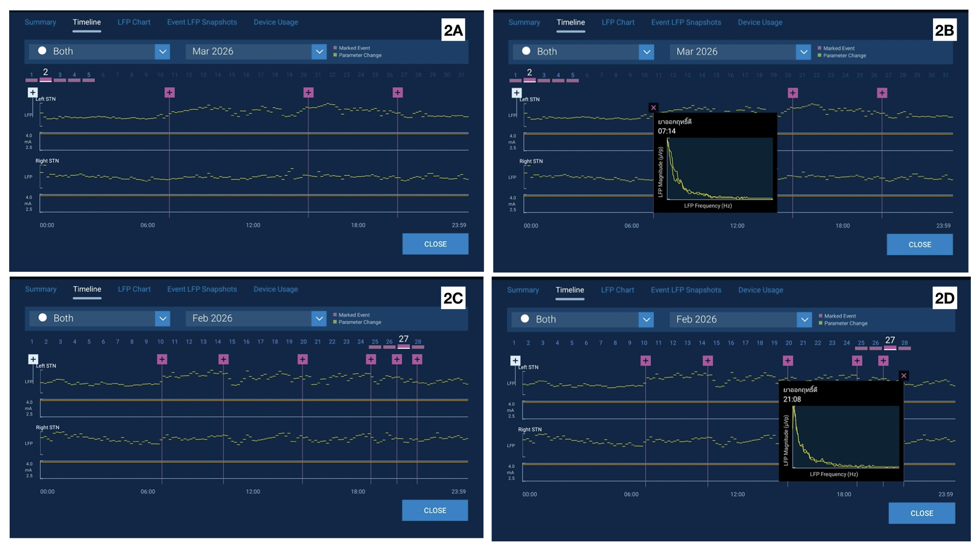The image size is (980, 551).
Task: Open the second pink event marker in panel 2D
Action: pyautogui.click(x=707, y=361)
